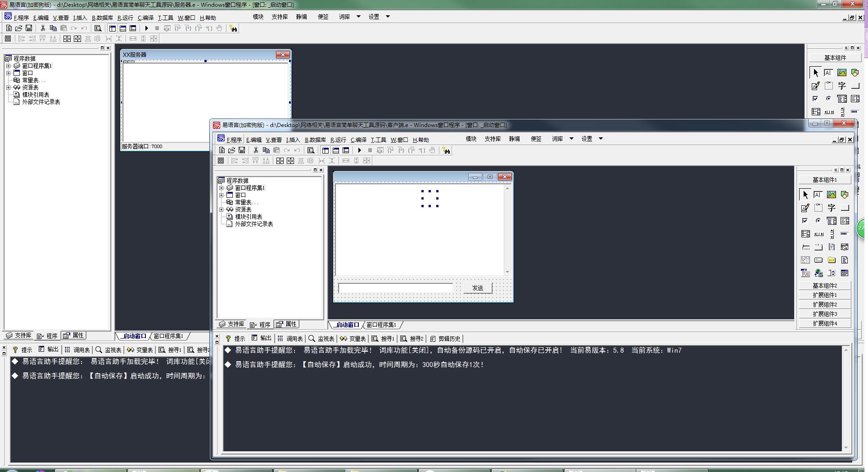868x472 pixels.
Task: Open 词库 dropdown arrow in client window
Action: [571, 139]
